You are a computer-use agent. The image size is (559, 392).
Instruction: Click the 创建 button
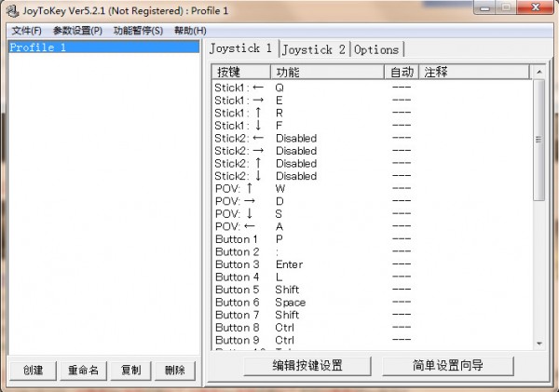point(33,370)
